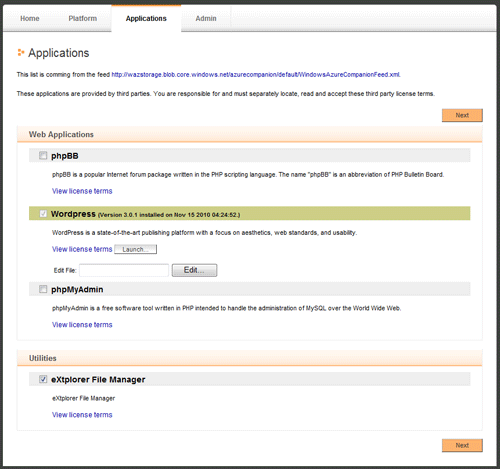Image resolution: width=500 pixels, height=469 pixels.
Task: Switch to the Platform tab
Action: coord(83,18)
